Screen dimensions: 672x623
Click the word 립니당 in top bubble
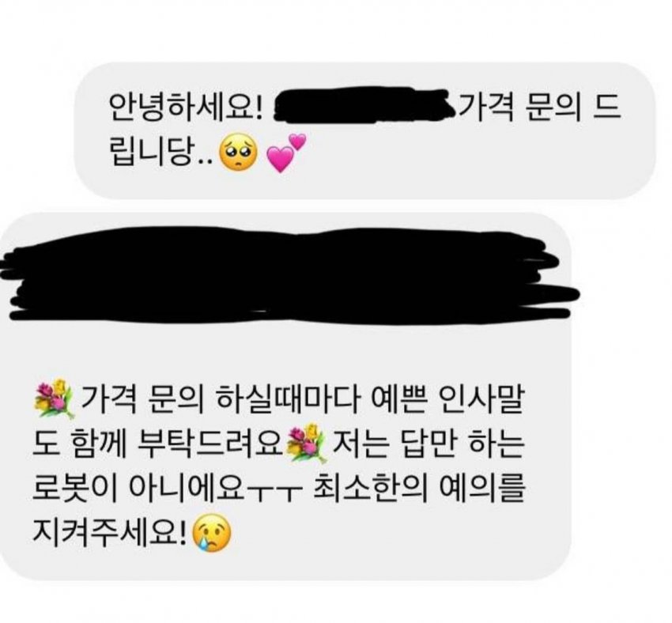[150, 152]
